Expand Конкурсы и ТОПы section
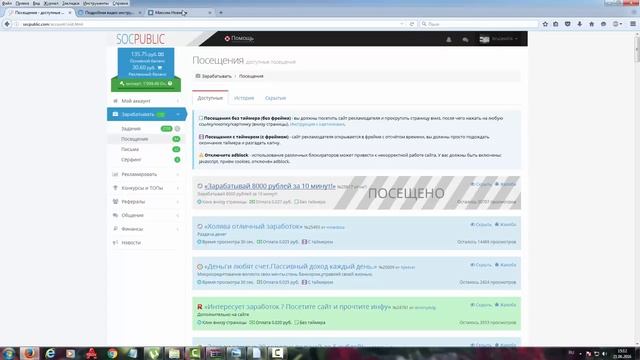The width and height of the screenshot is (640, 360). click(147, 188)
